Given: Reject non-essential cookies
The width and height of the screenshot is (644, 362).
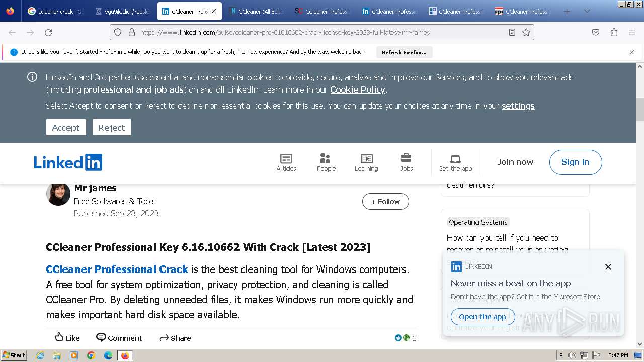Looking at the screenshot, I should coord(112,127).
